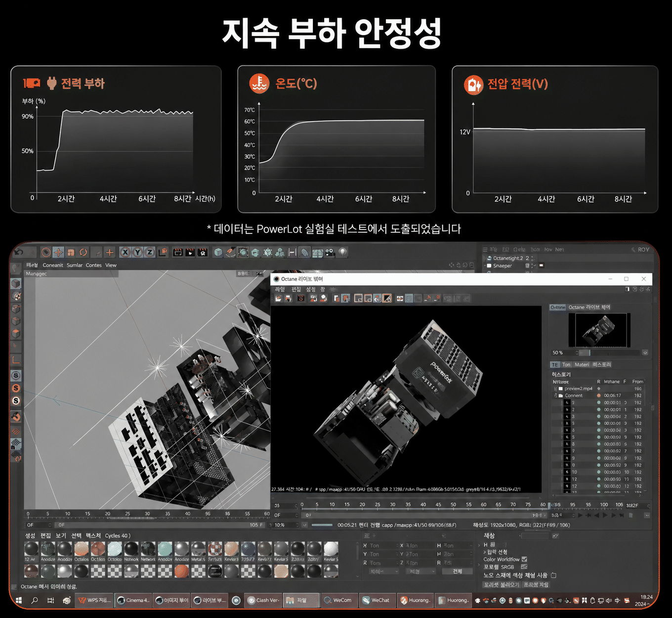Toggle the 포로헐 SRGB checkbox
The width and height of the screenshot is (672, 618).
point(524,567)
